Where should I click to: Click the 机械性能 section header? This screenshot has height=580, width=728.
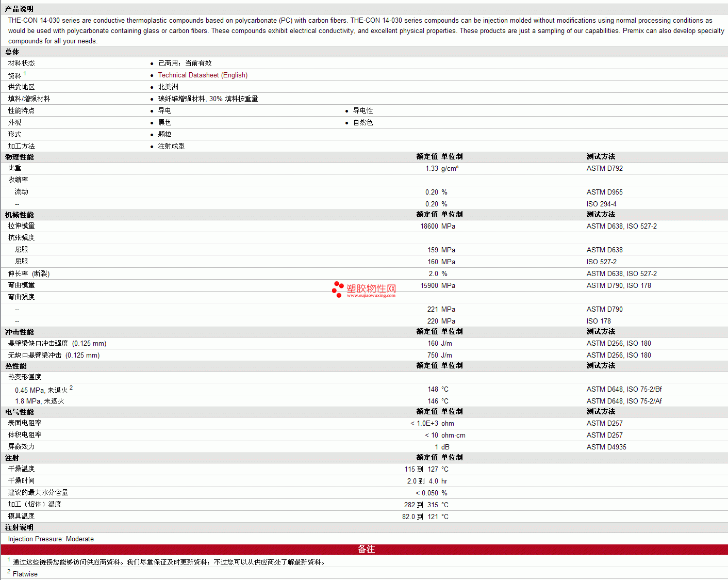coord(20,215)
